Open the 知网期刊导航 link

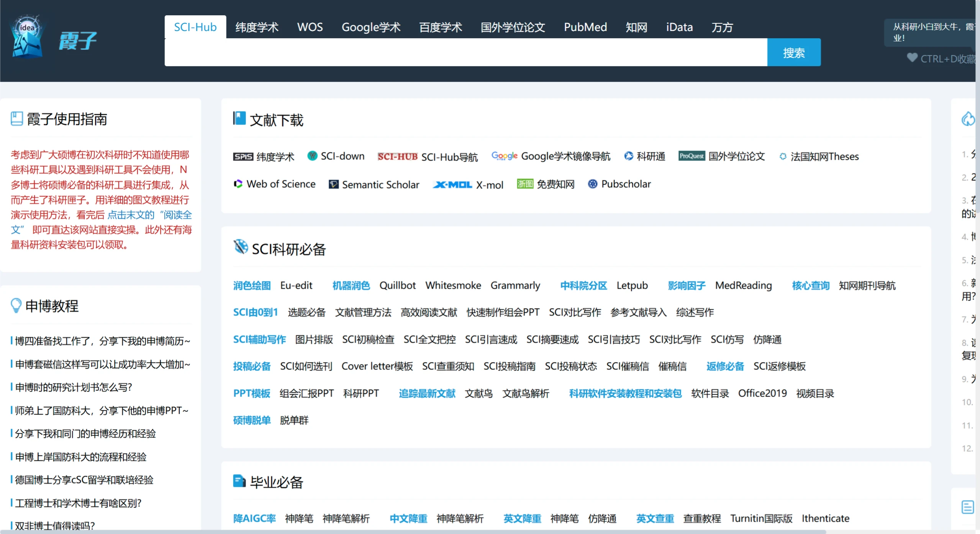pos(867,285)
